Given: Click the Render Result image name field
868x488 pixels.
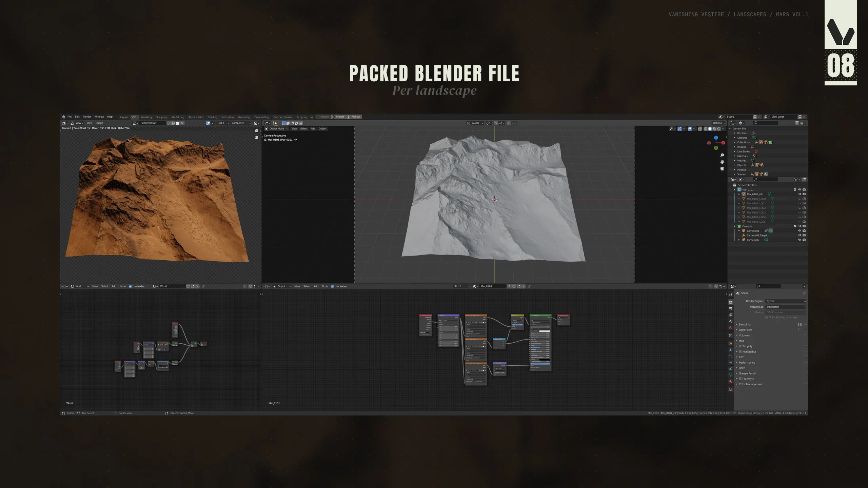Looking at the screenshot, I should pos(153,123).
